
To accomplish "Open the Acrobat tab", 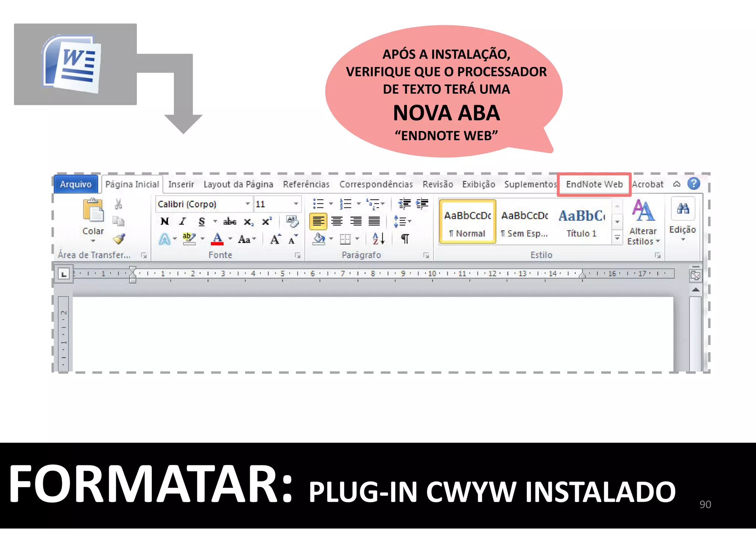I will click(648, 184).
